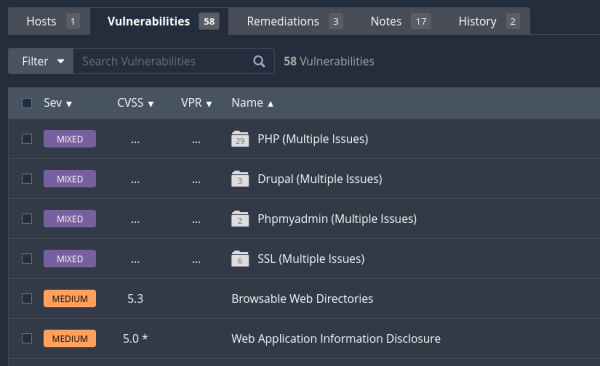Open Browsable Web Directories vulnerability
Screen dimensions: 600x366
click(x=302, y=299)
